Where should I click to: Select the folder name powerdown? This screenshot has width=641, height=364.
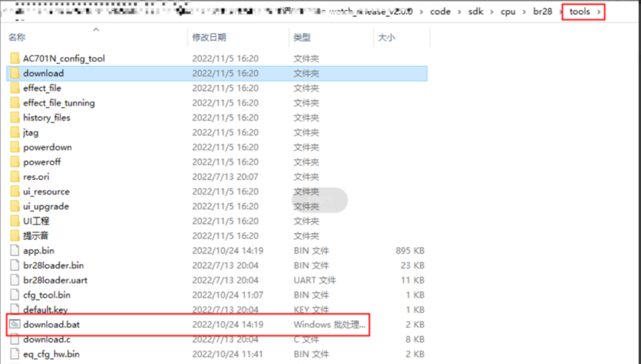point(47,147)
